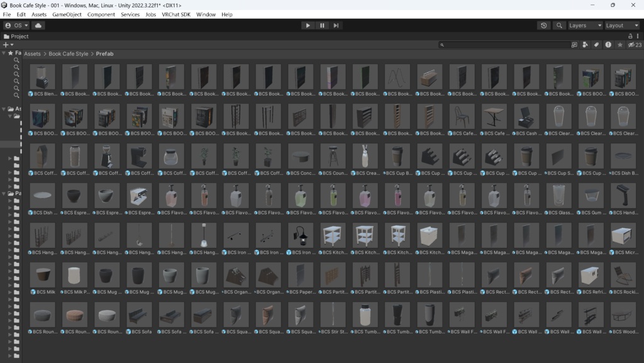The height and width of the screenshot is (363, 644).
Task: Collapse the Assets tree root
Action: pyautogui.click(x=4, y=109)
